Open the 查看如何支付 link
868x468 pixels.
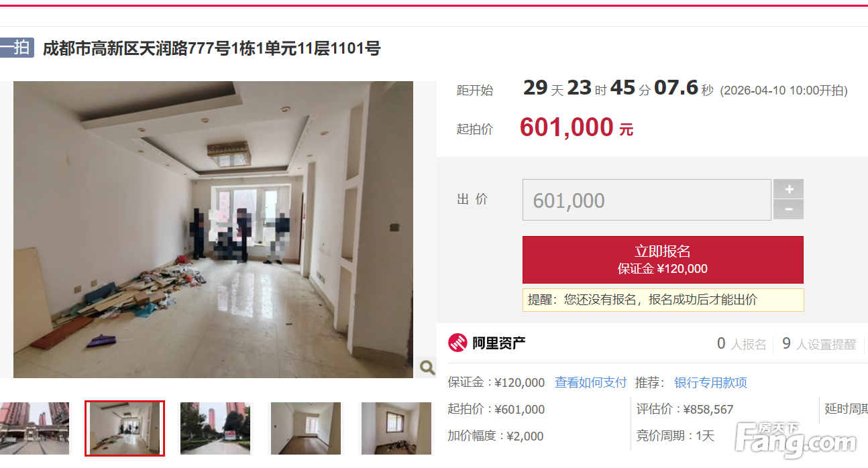pos(590,383)
